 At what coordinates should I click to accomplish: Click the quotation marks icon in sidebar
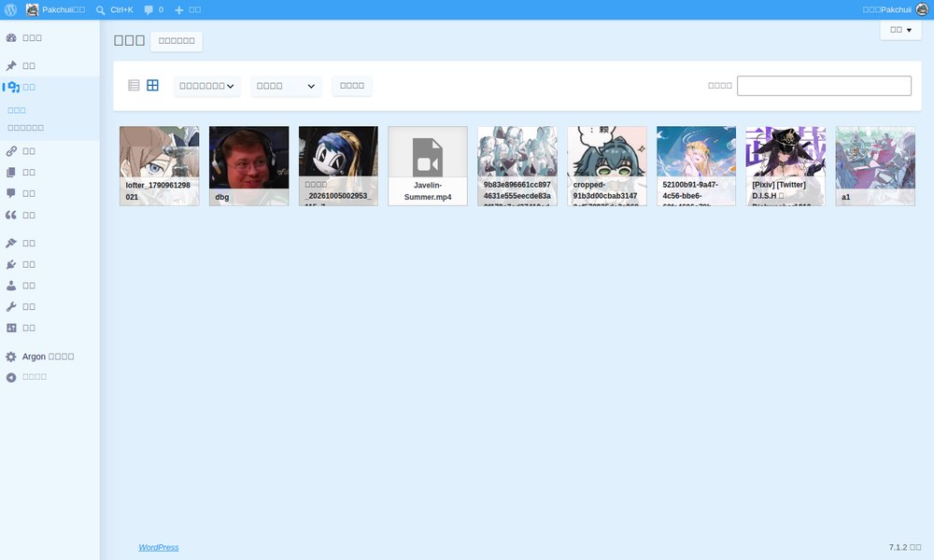(x=11, y=215)
